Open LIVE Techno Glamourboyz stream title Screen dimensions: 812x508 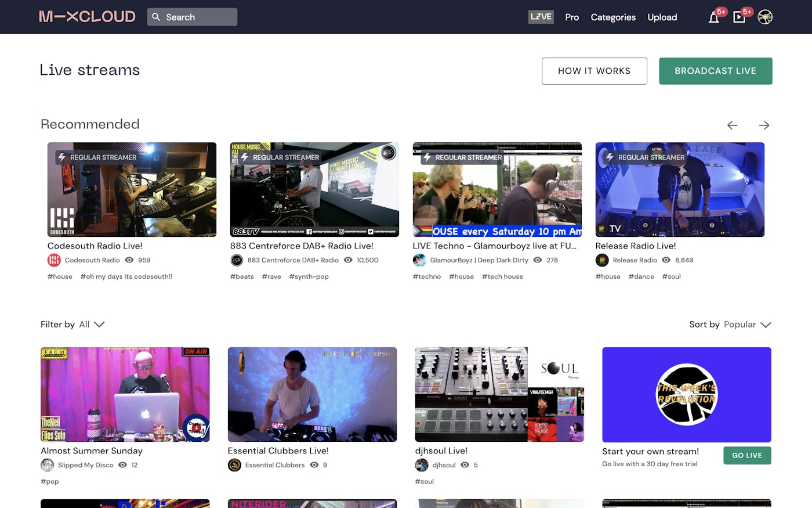495,246
